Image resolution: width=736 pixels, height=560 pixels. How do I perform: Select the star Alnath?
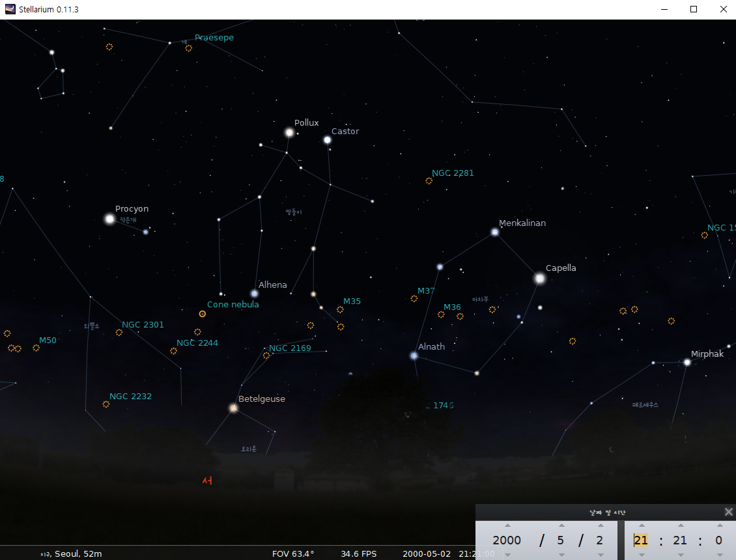coord(414,356)
